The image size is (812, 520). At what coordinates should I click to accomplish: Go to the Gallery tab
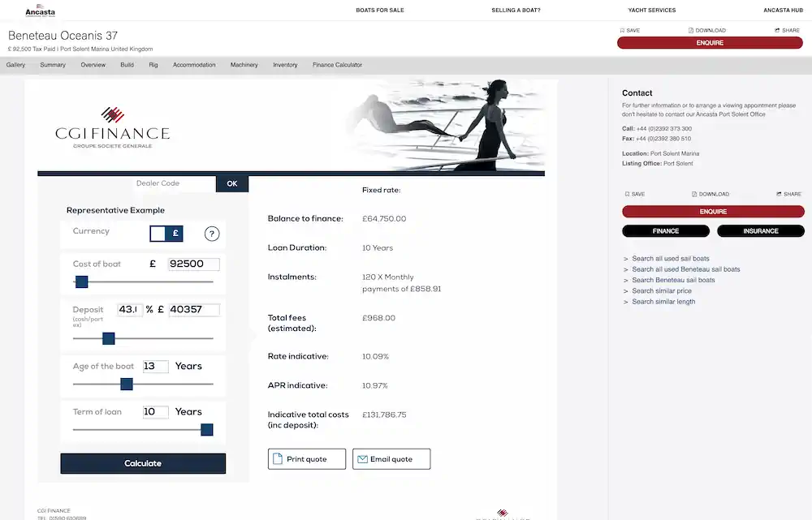pos(15,65)
